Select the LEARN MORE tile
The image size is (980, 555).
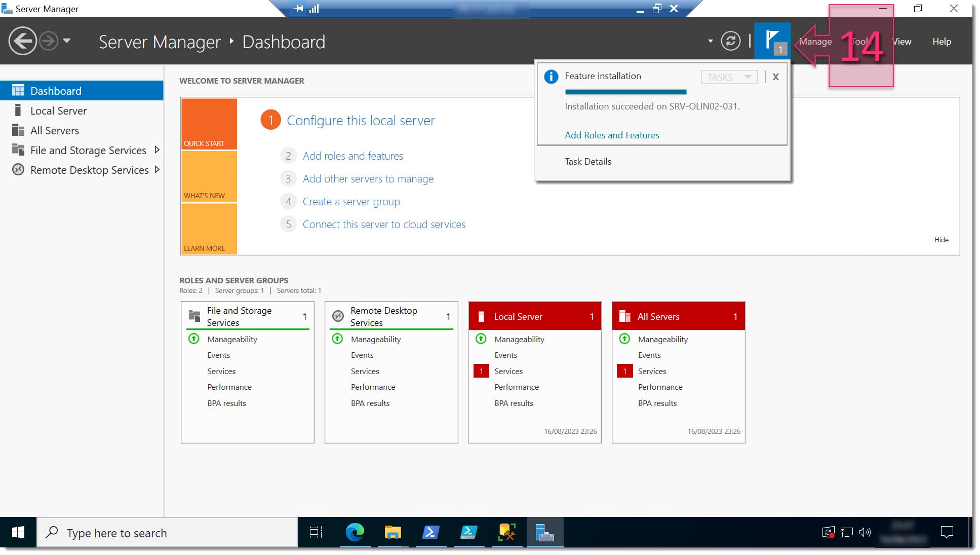(209, 229)
